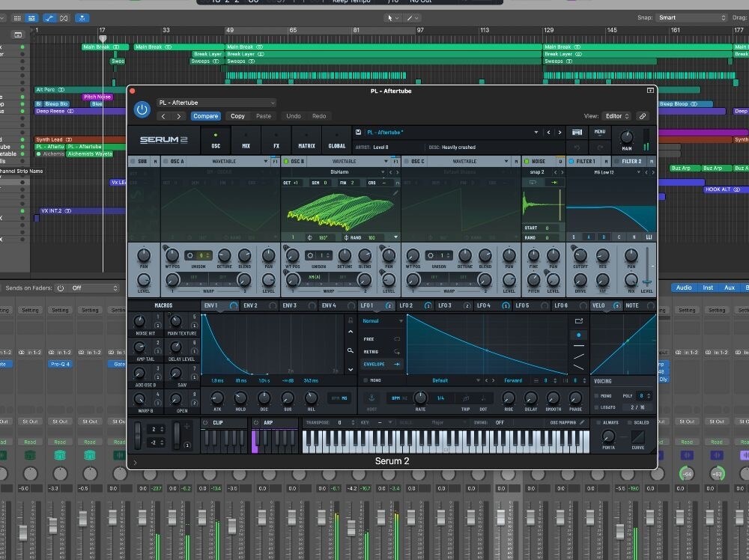Go to next plugin setting arrow
The image size is (749, 560).
coord(179,116)
